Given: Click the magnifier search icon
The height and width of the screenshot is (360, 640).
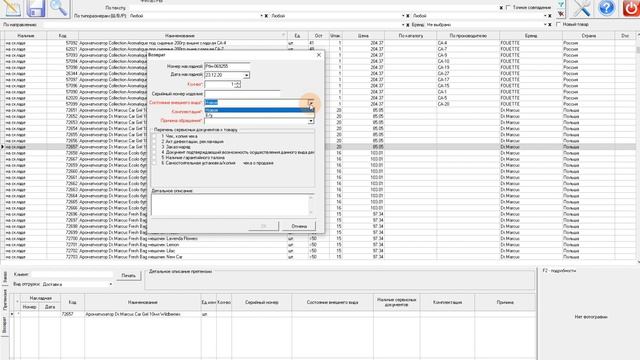Looking at the screenshot, I should point(58,8).
